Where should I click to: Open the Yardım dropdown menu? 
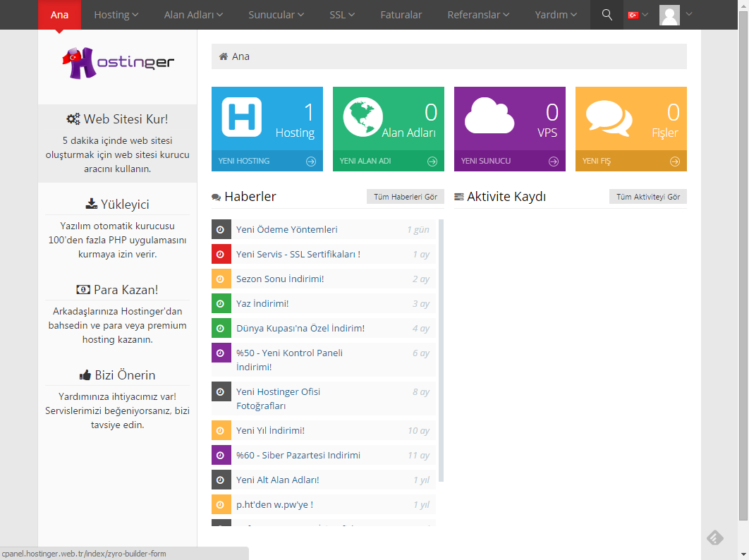coord(556,15)
